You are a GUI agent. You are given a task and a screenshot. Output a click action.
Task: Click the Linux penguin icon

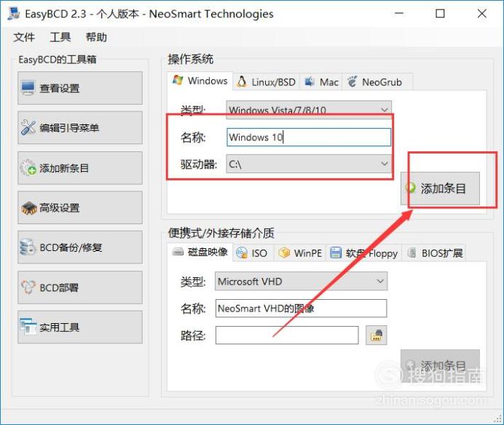pyautogui.click(x=242, y=82)
